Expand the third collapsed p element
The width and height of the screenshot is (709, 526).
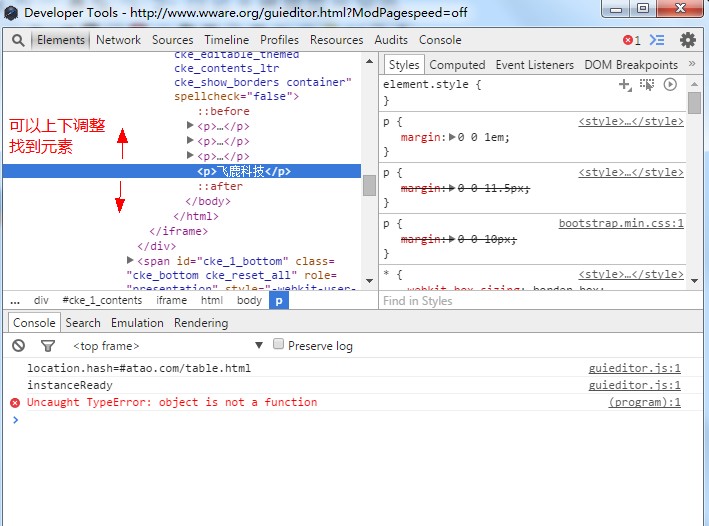[x=190, y=156]
